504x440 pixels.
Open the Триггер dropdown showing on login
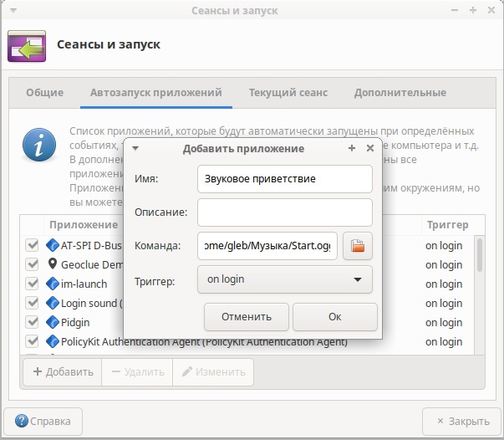[284, 279]
